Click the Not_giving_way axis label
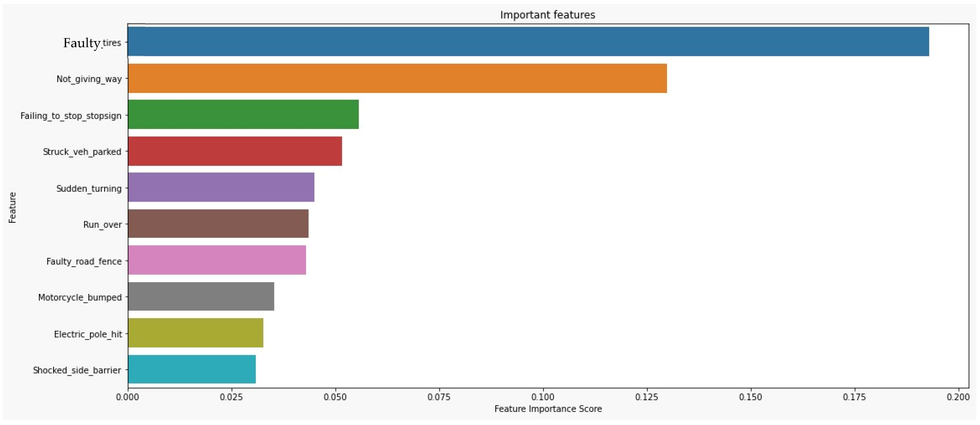This screenshot has height=425, width=980. click(89, 79)
